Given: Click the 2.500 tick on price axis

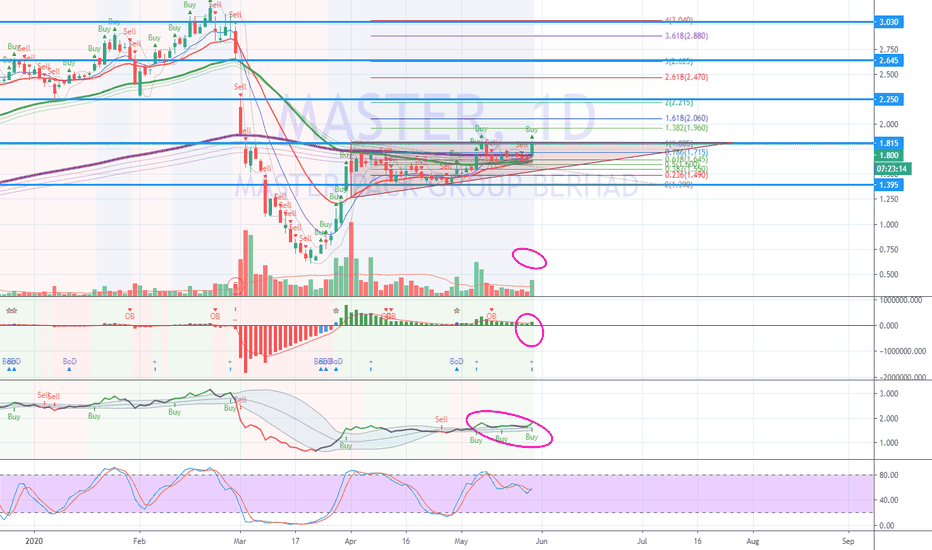Looking at the screenshot, I should [889, 74].
